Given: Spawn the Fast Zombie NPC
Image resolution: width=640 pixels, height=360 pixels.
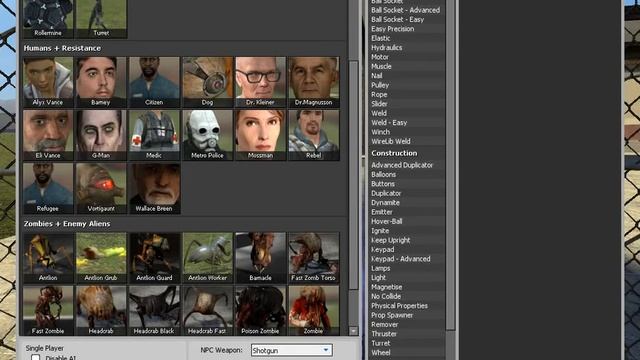Looking at the screenshot, I should pos(48,311).
